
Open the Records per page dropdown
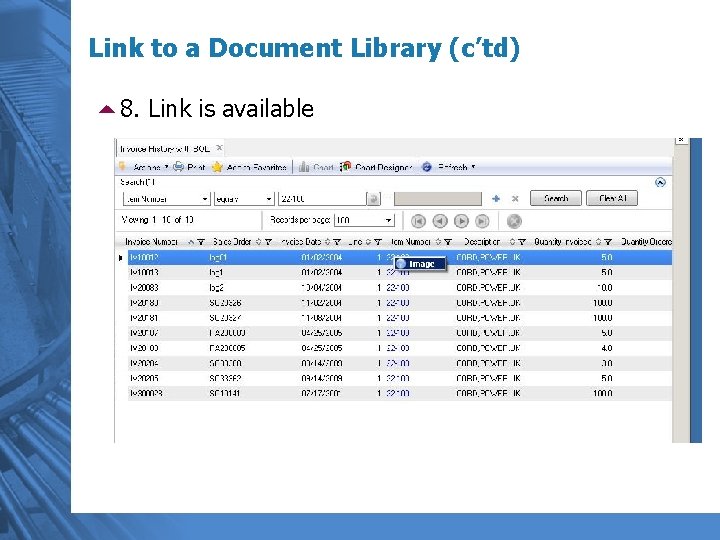(389, 220)
